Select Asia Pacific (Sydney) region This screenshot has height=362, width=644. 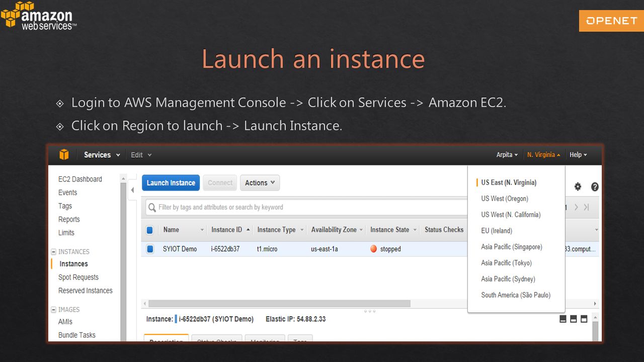point(508,279)
